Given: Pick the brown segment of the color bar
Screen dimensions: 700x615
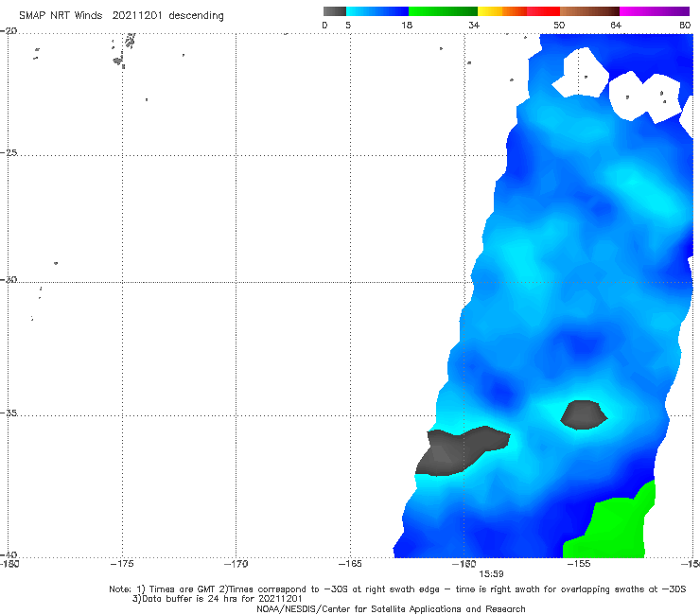Looking at the screenshot, I should point(589,11).
